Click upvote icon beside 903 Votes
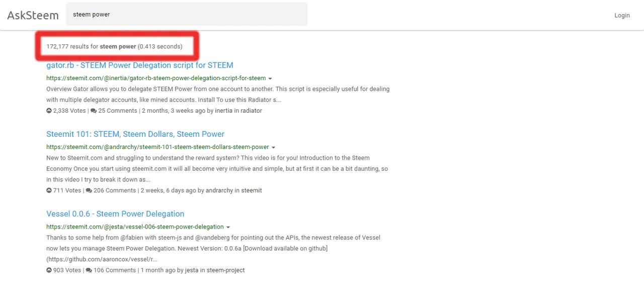 coord(49,270)
